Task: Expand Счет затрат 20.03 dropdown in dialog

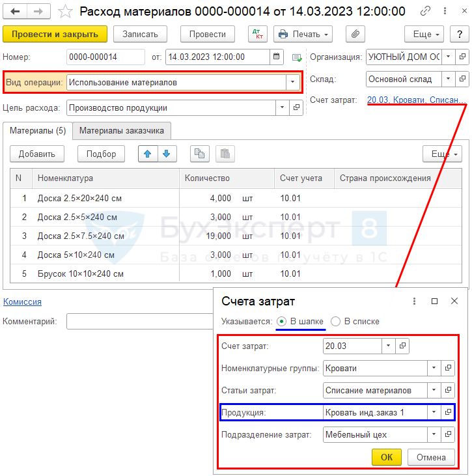Action: coord(389,346)
